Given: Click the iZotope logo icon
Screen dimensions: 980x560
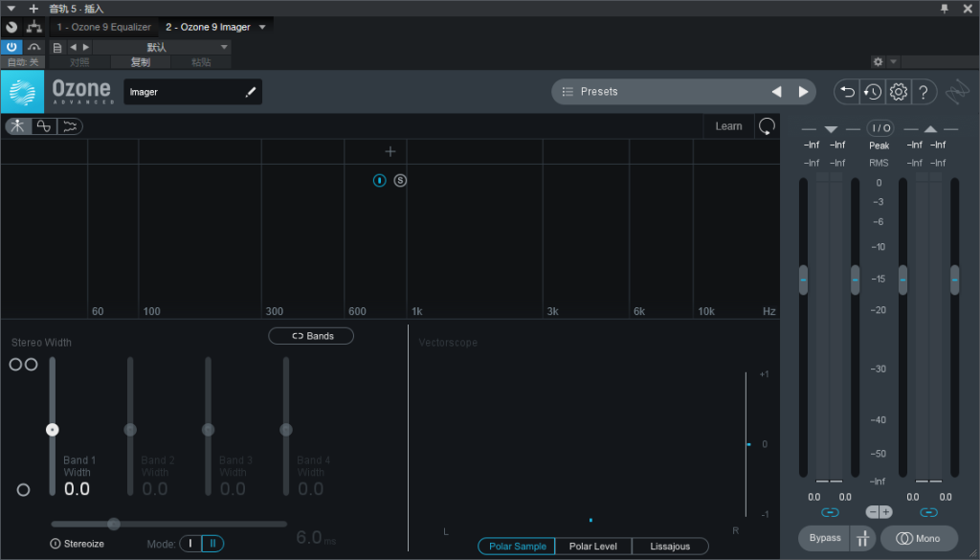Looking at the screenshot, I should click(957, 93).
